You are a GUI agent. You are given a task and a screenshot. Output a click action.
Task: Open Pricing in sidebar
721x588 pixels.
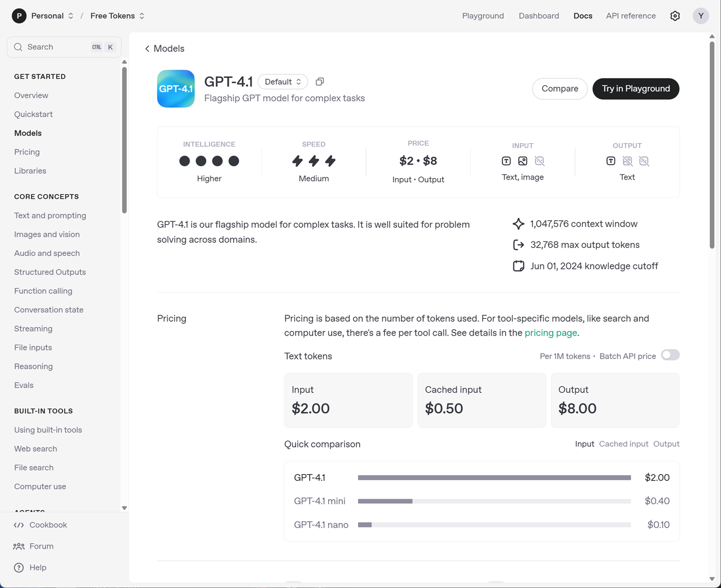tap(27, 152)
